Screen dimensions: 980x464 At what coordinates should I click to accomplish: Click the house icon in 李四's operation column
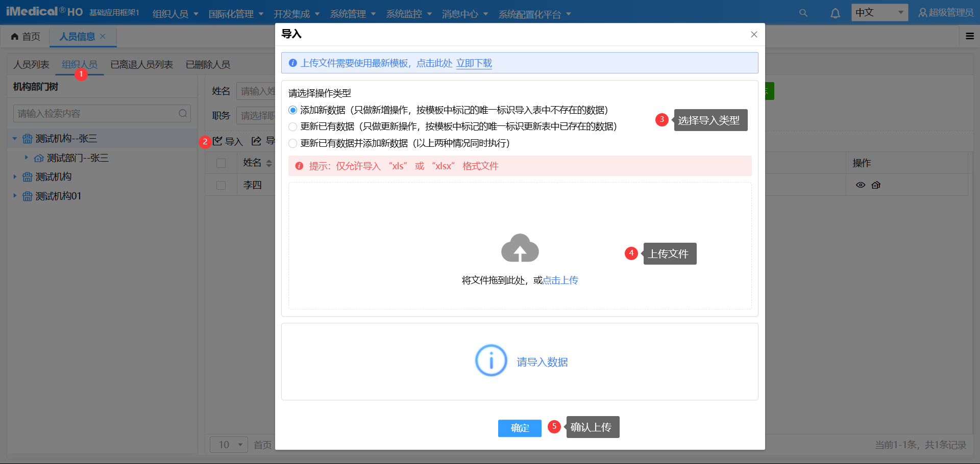876,185
